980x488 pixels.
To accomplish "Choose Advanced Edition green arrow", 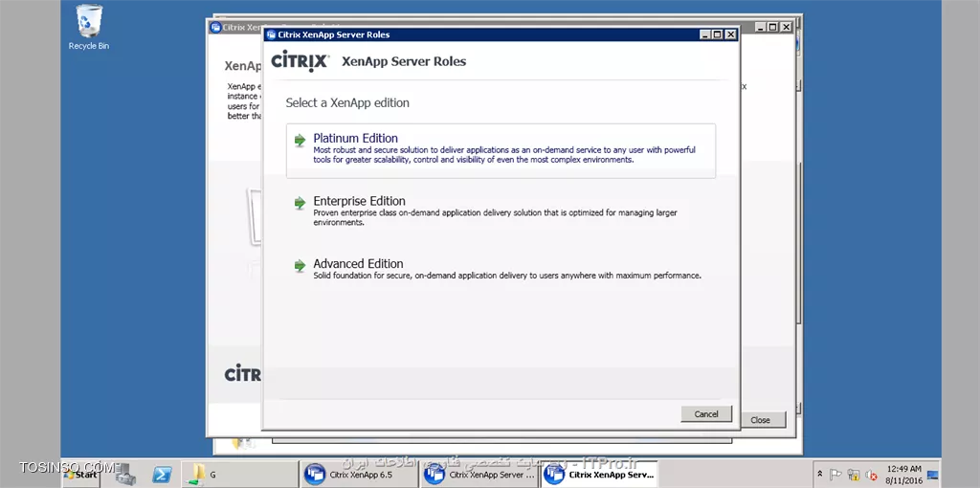I will point(300,266).
